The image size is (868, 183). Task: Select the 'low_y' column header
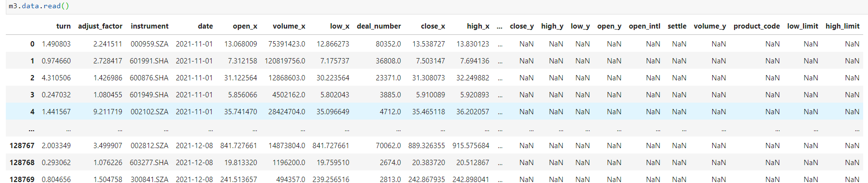coord(580,26)
